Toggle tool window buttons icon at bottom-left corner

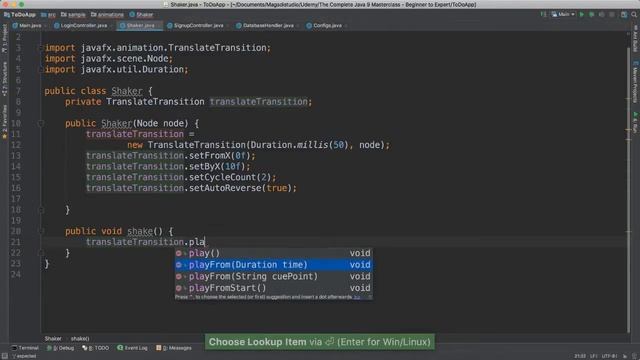4,356
